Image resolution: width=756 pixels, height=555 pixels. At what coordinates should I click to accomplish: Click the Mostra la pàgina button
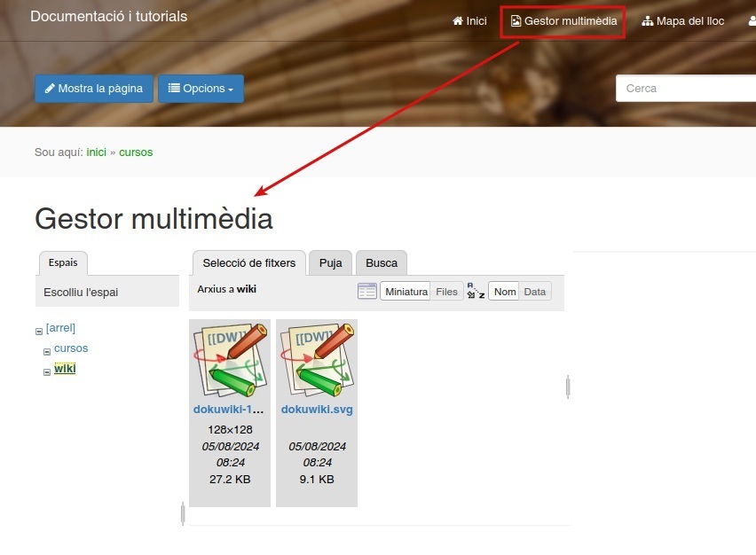click(94, 89)
